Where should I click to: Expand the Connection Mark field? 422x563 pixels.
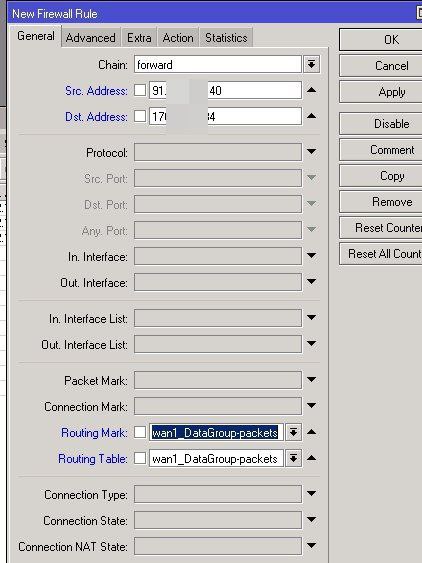(x=311, y=405)
